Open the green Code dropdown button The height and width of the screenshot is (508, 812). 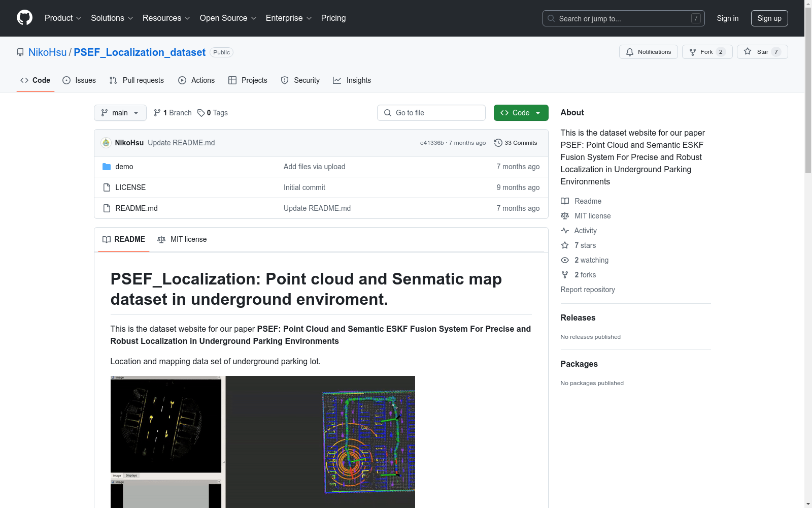521,113
